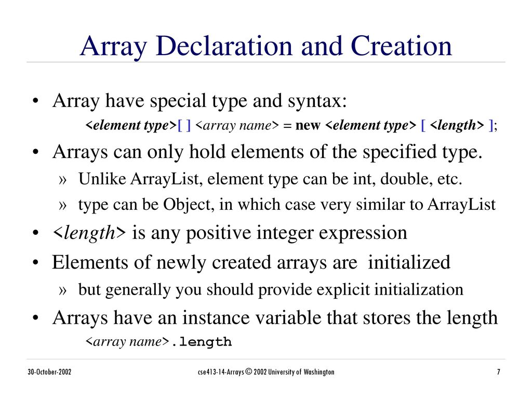Select "Elements of newly created arrays are initialized"
The height and width of the screenshot is (399, 532).
click(251, 262)
